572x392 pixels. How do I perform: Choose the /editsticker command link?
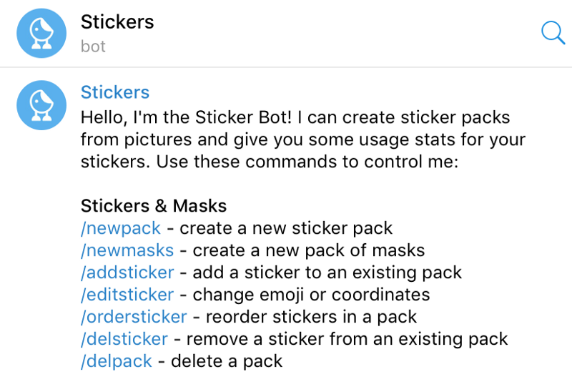pyautogui.click(x=127, y=295)
